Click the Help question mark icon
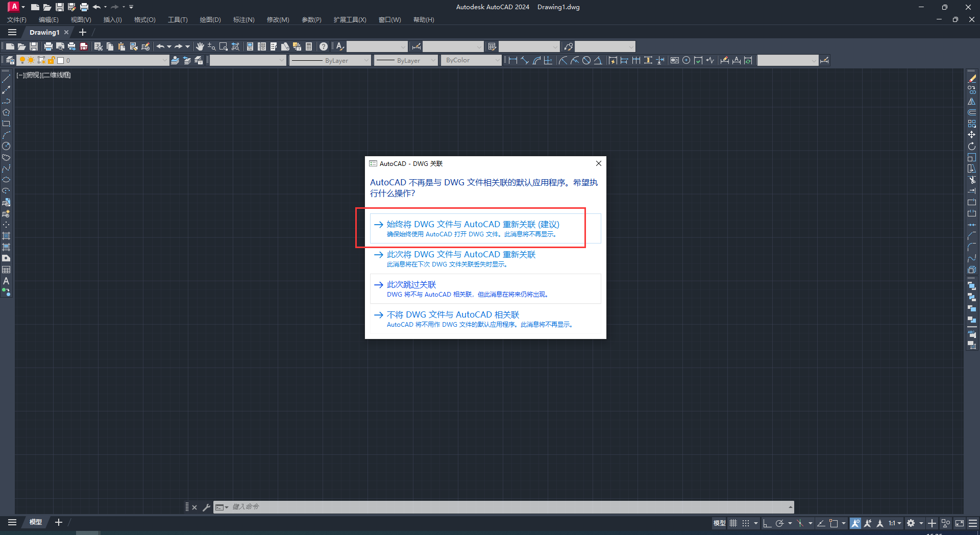Image resolution: width=980 pixels, height=535 pixels. click(x=324, y=46)
